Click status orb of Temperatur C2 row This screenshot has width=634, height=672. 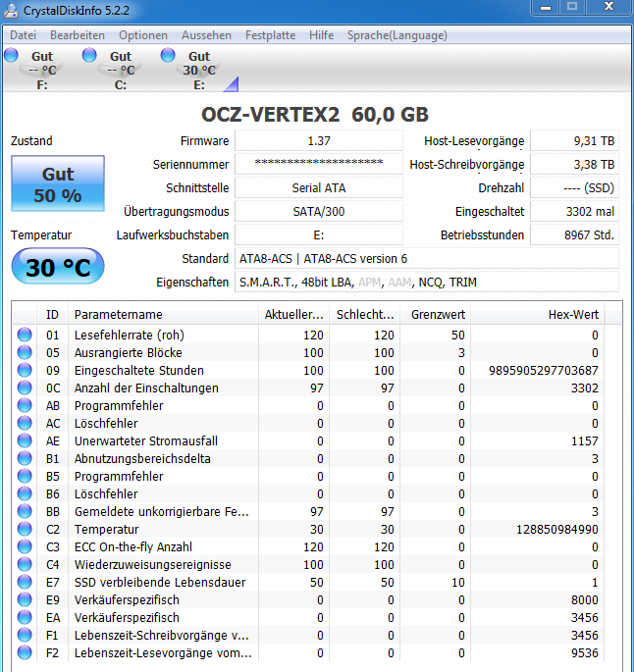tap(25, 530)
